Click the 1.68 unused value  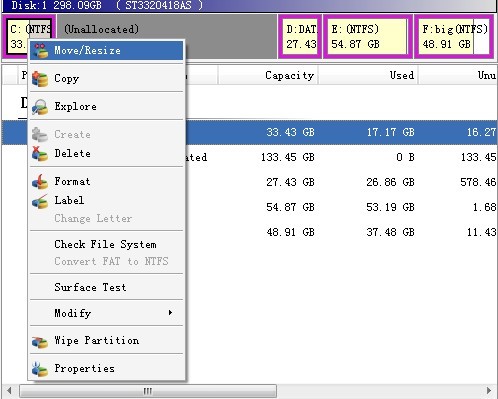484,207
